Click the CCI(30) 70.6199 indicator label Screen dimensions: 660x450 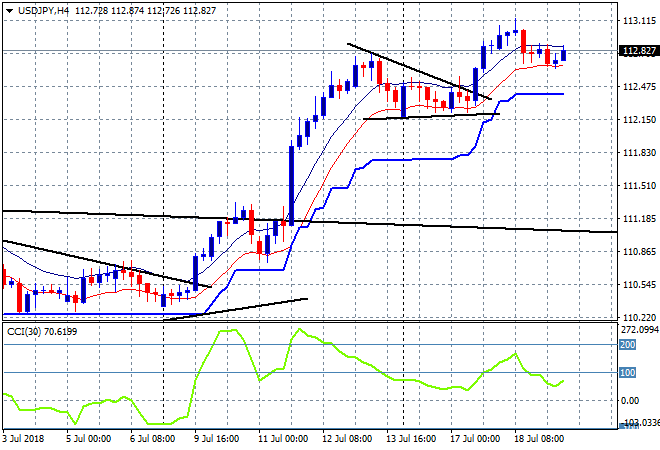[42, 332]
